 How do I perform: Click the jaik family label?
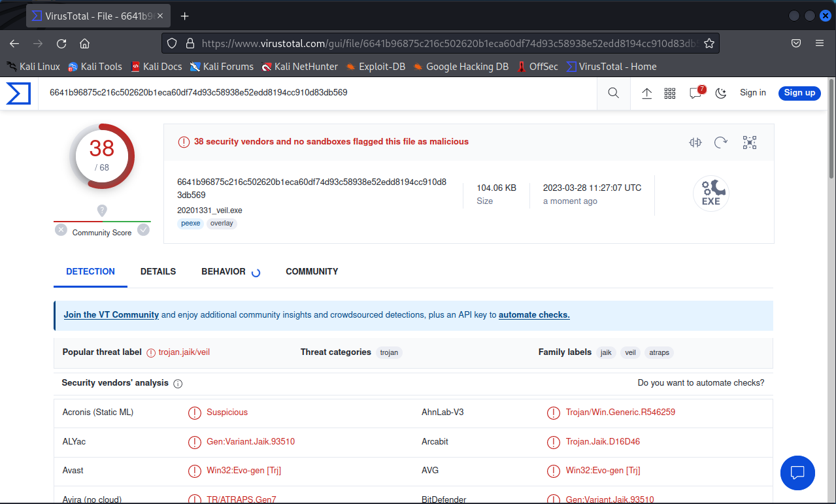click(606, 352)
